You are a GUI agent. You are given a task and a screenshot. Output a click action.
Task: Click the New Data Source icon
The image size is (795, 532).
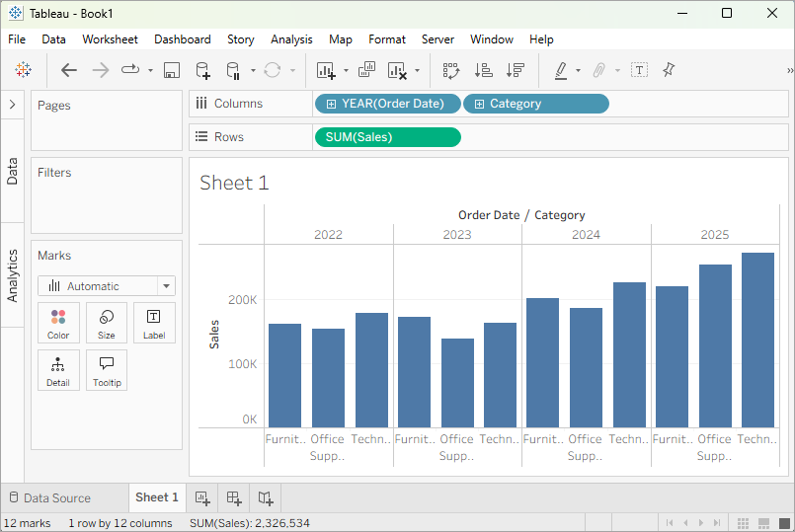tap(202, 70)
